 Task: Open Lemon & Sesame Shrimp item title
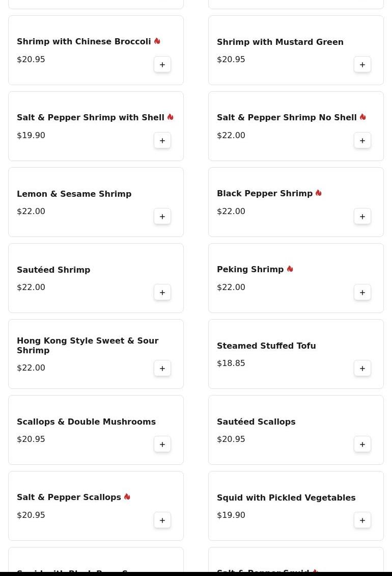pos(74,194)
